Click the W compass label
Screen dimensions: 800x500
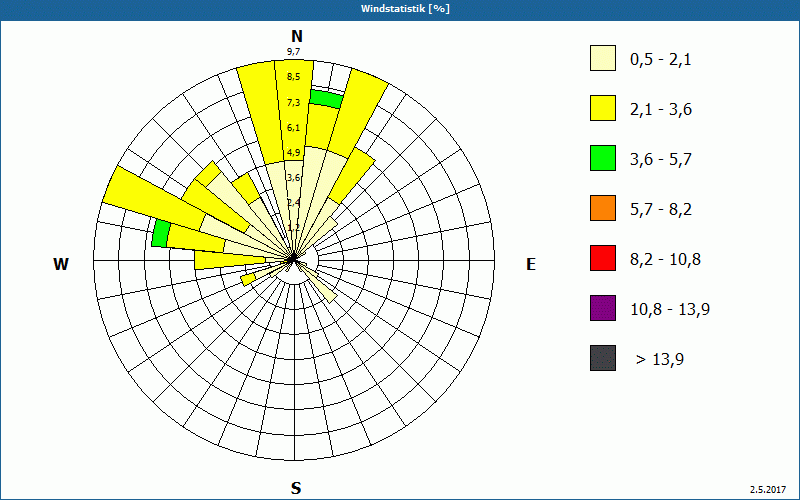pyautogui.click(x=61, y=264)
